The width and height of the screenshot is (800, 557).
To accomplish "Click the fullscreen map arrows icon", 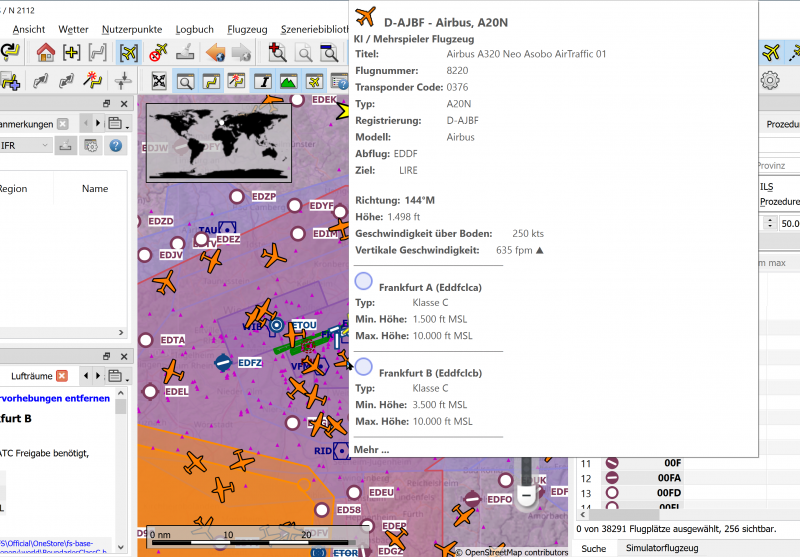I will pos(159,81).
